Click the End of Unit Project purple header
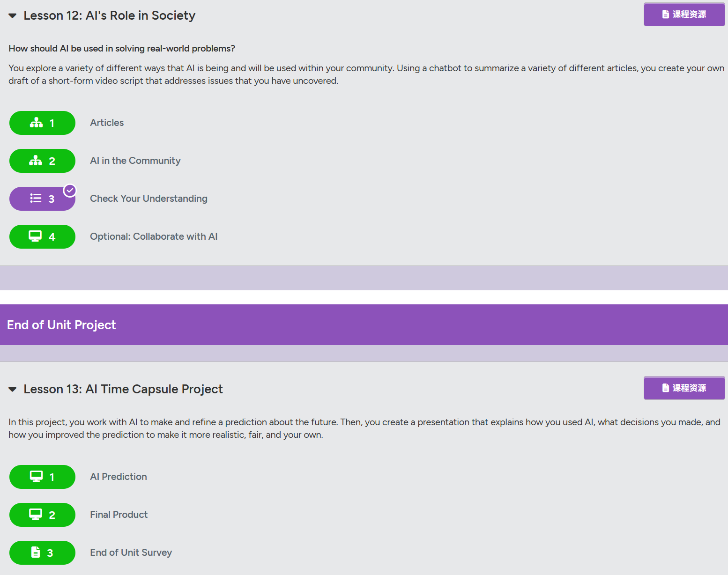Viewport: 728px width, 575px height. pos(364,325)
